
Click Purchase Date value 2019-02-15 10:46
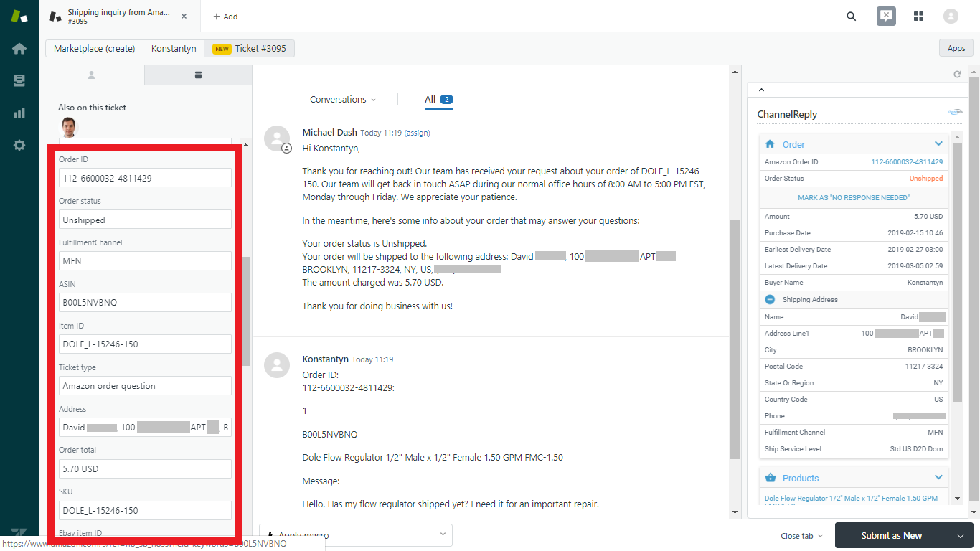[x=915, y=233]
